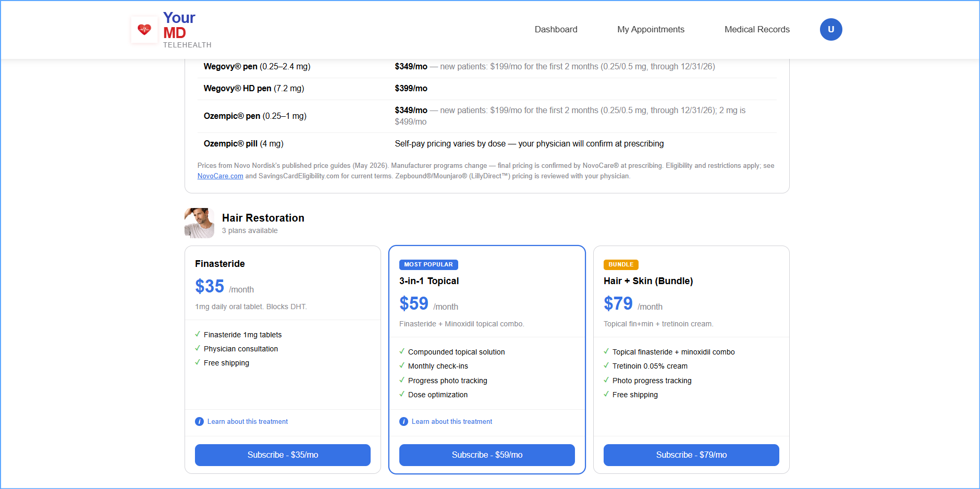Viewport: 980px width, 489px height.
Task: Click the $59 /month price
Action: 429,304
